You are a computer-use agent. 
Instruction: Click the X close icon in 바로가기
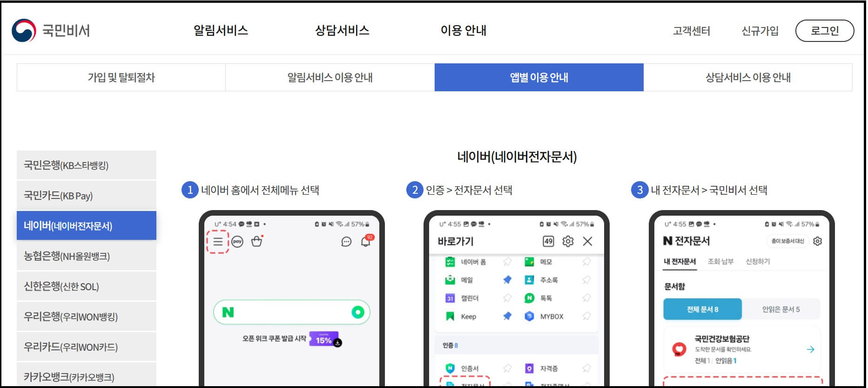[588, 241]
